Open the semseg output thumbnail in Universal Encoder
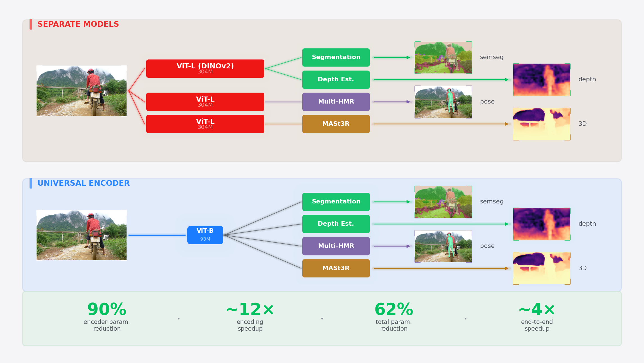The height and width of the screenshot is (363, 644). tap(443, 202)
